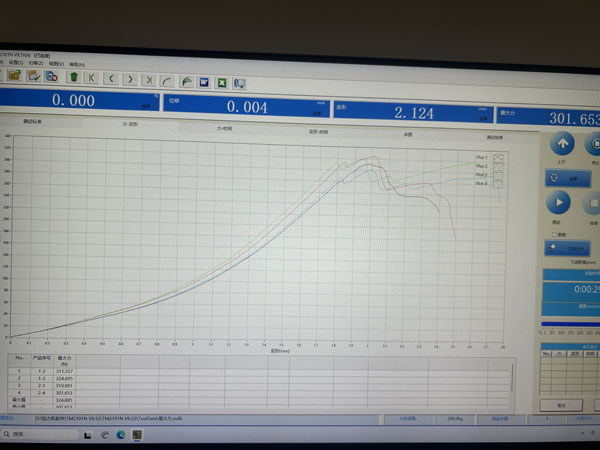600x450 pixels.
Task: Start test with blue play button
Action: click(x=559, y=202)
